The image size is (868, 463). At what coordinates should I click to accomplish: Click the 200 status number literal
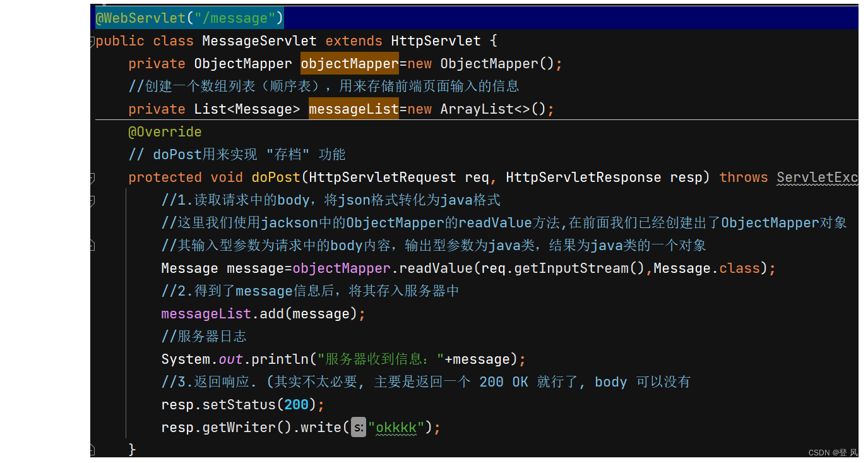(296, 405)
